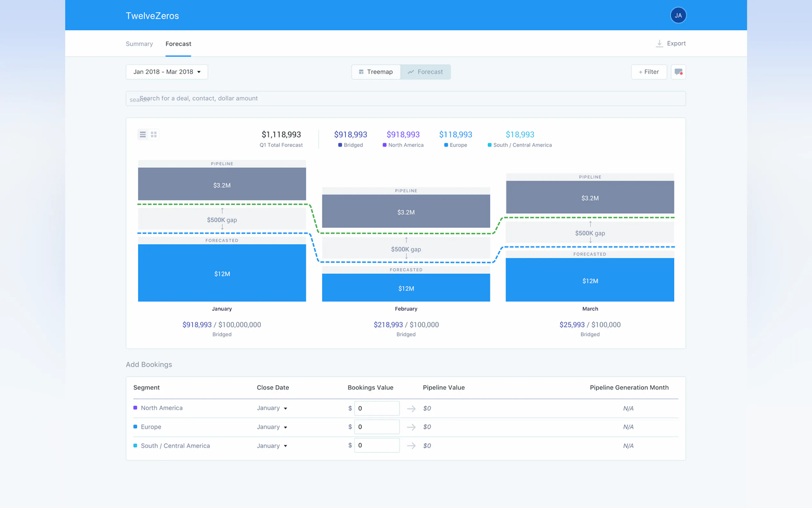The image size is (812, 508).
Task: Click arrow icon in North America row
Action: tap(411, 409)
